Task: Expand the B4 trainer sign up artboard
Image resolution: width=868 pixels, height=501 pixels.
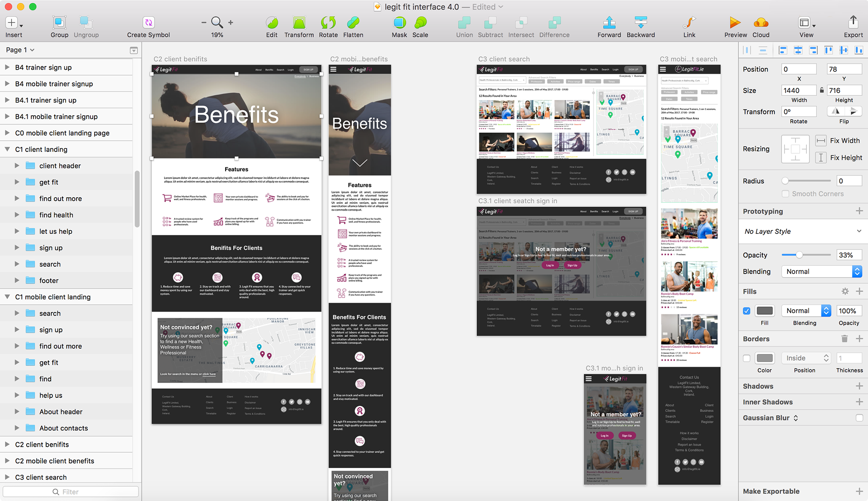Action: pos(7,67)
